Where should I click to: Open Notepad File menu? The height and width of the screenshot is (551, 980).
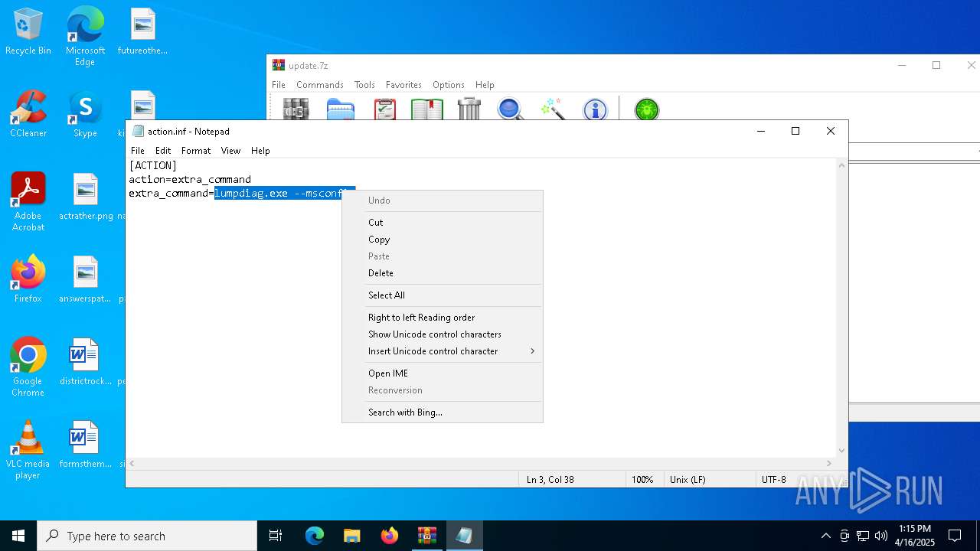(138, 151)
